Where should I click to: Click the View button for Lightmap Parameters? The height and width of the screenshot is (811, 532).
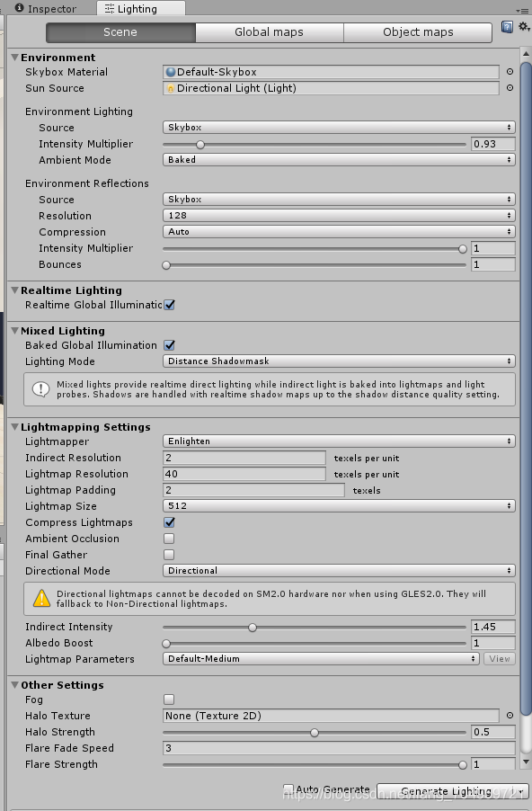500,658
